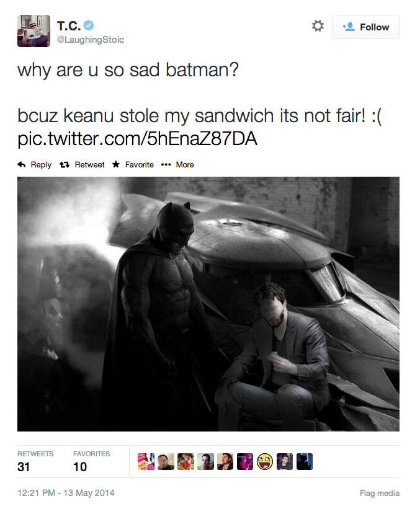The height and width of the screenshot is (509, 420).
Task: Expand the More options menu
Action: tap(177, 164)
